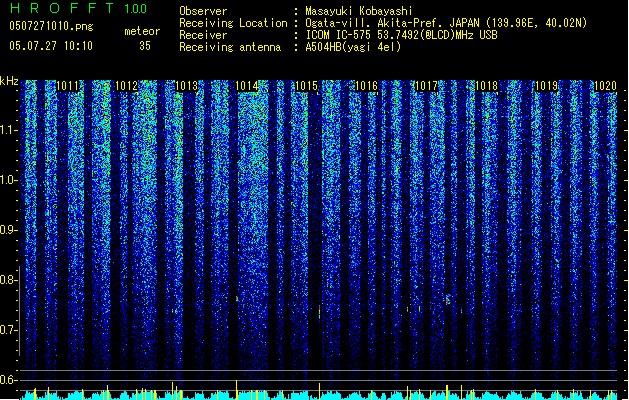Click observer name Masayuki Kobayashi
Viewport: 629px width, 400px height.
pos(359,11)
